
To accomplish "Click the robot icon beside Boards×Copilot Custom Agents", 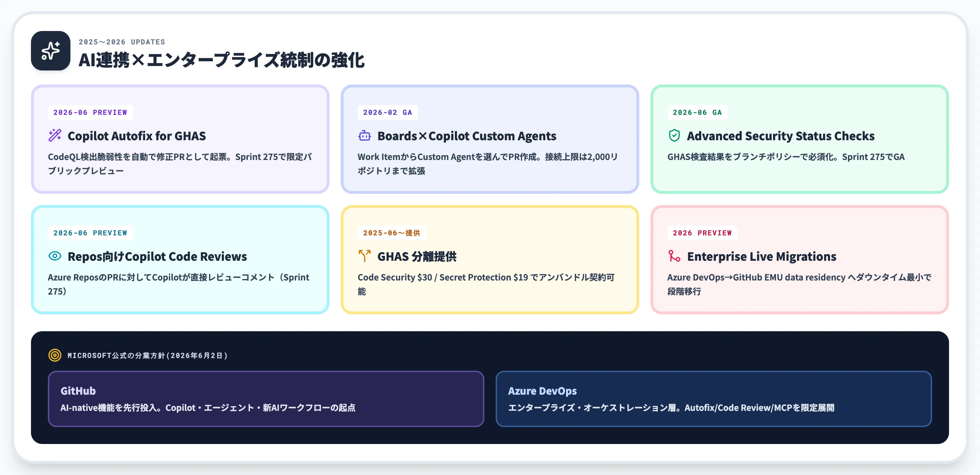I will coord(364,136).
